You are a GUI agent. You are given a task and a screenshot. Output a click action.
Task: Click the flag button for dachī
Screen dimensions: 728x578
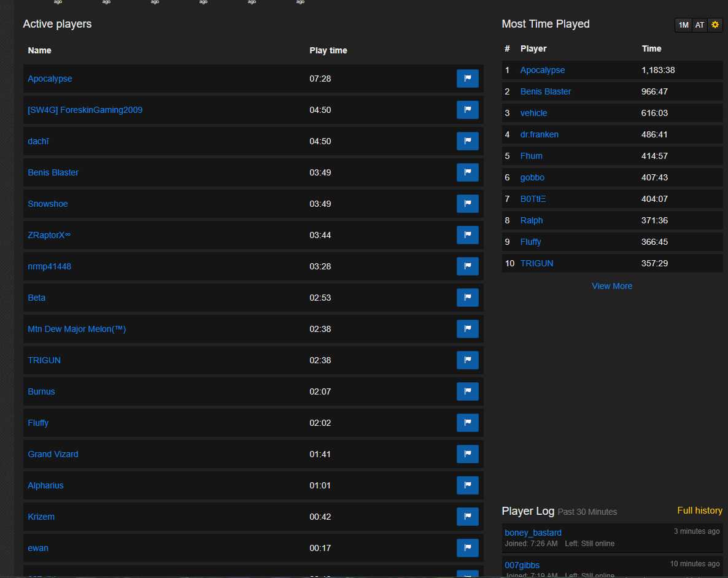click(468, 141)
